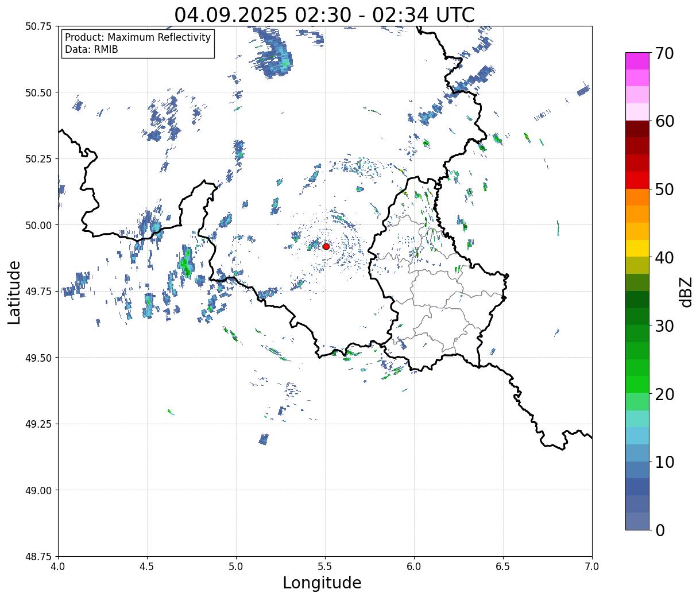Click the longitude tick label 6.0
The image size is (700, 597).
click(x=414, y=567)
